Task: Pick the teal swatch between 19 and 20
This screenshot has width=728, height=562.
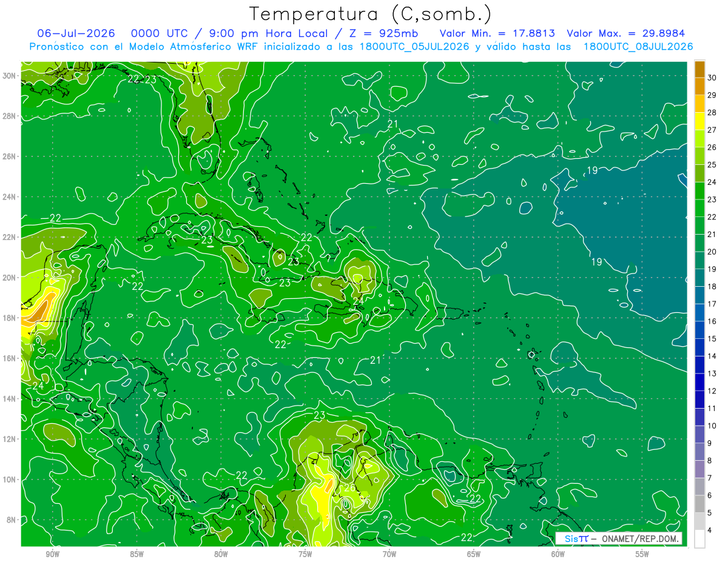Action: (x=700, y=261)
